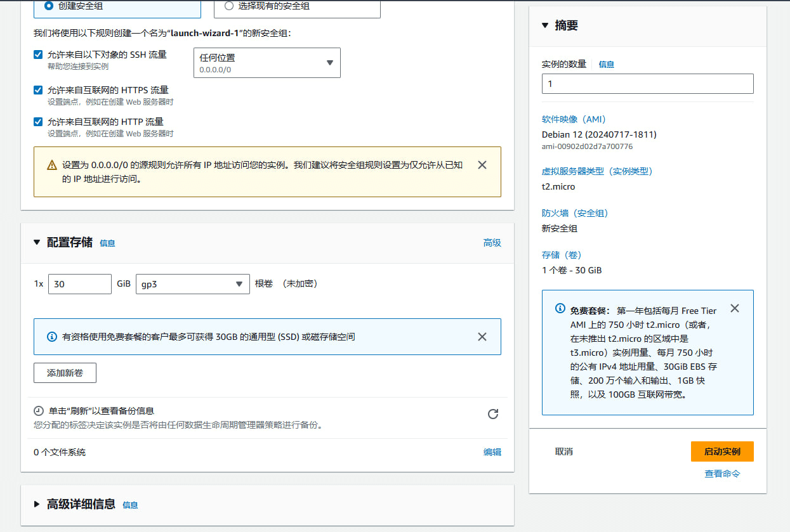The height and width of the screenshot is (532, 790).
Task: Collapse the 配置存储 section
Action: [x=36, y=242]
